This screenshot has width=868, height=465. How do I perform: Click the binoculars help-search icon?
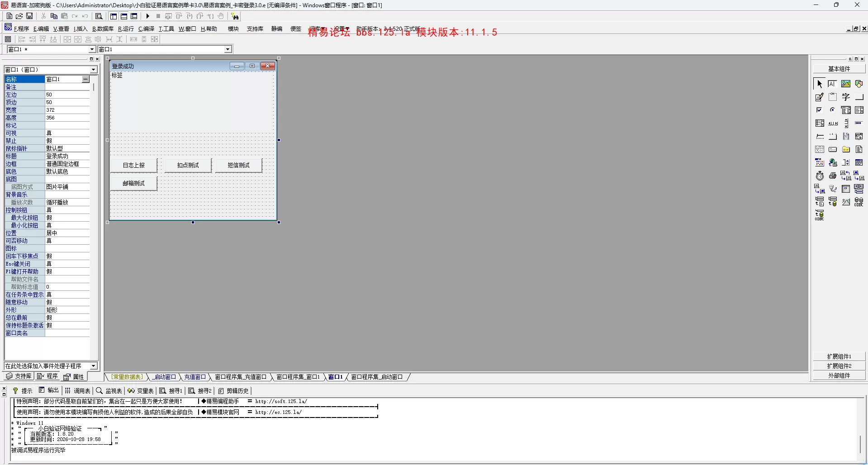coord(235,16)
